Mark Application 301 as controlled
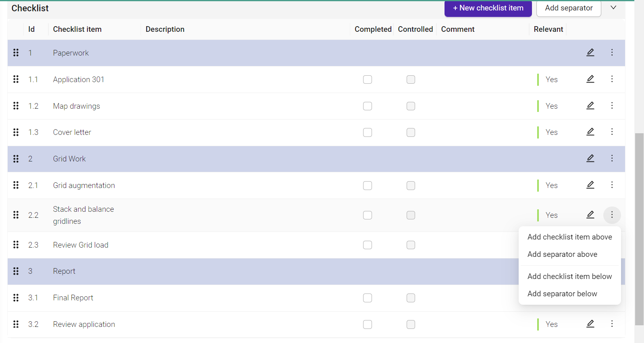The width and height of the screenshot is (644, 343). click(x=411, y=79)
